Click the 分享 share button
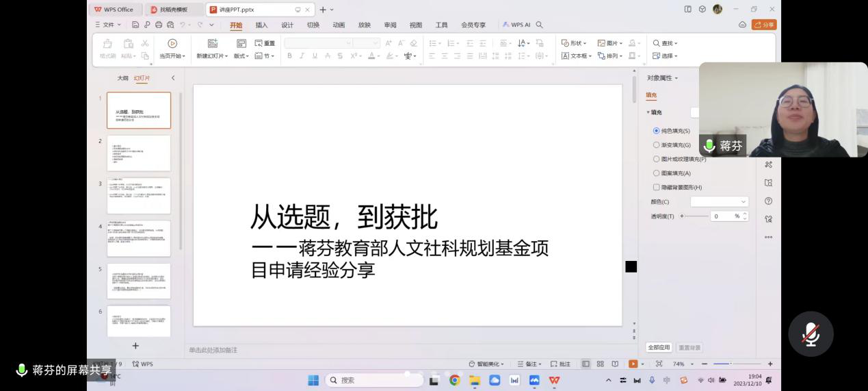The width and height of the screenshot is (868, 391). pyautogui.click(x=764, y=25)
